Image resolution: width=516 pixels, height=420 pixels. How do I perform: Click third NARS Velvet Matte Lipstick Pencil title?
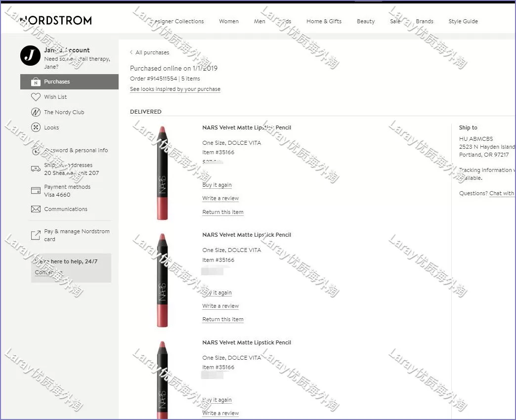pyautogui.click(x=247, y=342)
